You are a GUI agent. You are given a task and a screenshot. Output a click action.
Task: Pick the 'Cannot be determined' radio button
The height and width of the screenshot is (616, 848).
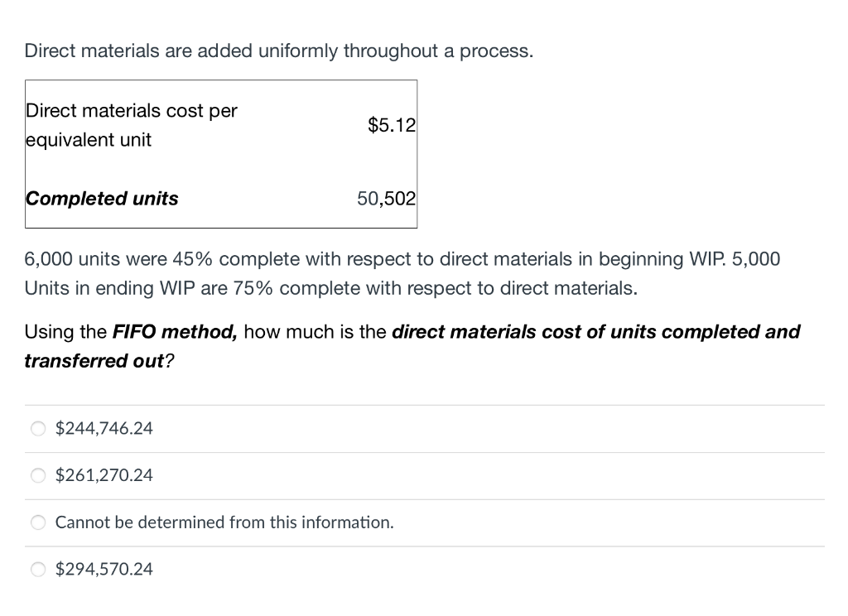[x=37, y=522]
